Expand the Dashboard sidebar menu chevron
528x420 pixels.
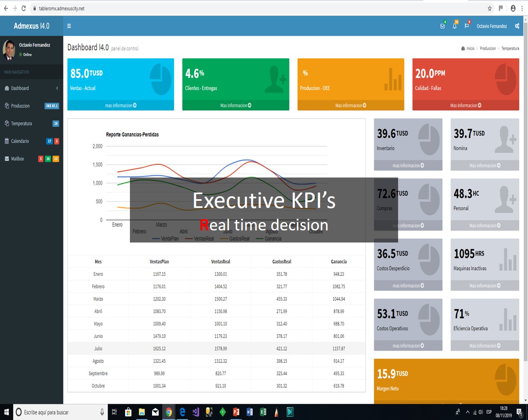click(x=57, y=88)
